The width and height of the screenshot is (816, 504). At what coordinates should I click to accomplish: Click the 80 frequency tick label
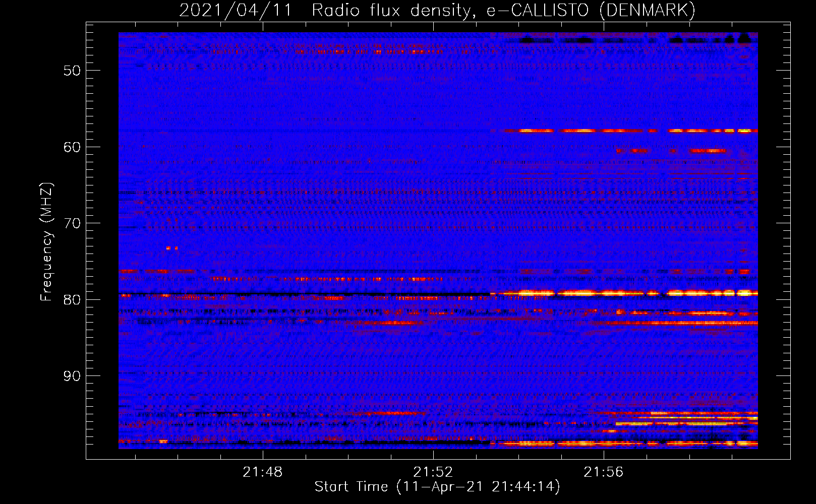(72, 300)
